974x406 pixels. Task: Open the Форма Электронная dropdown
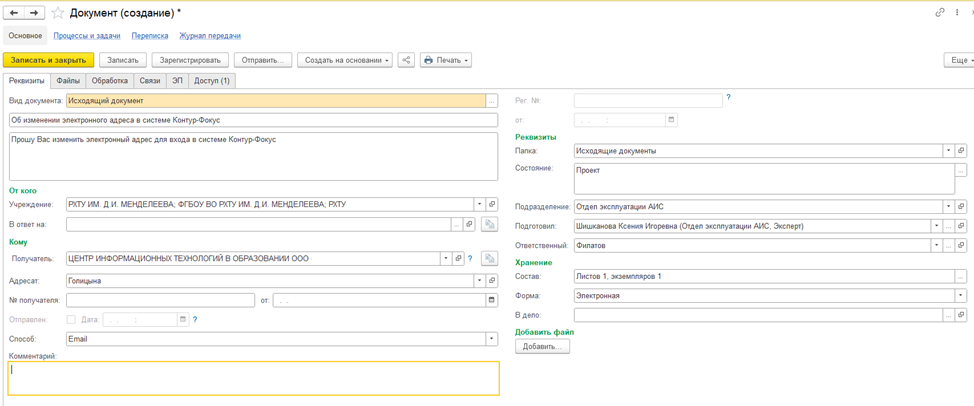tap(961, 296)
